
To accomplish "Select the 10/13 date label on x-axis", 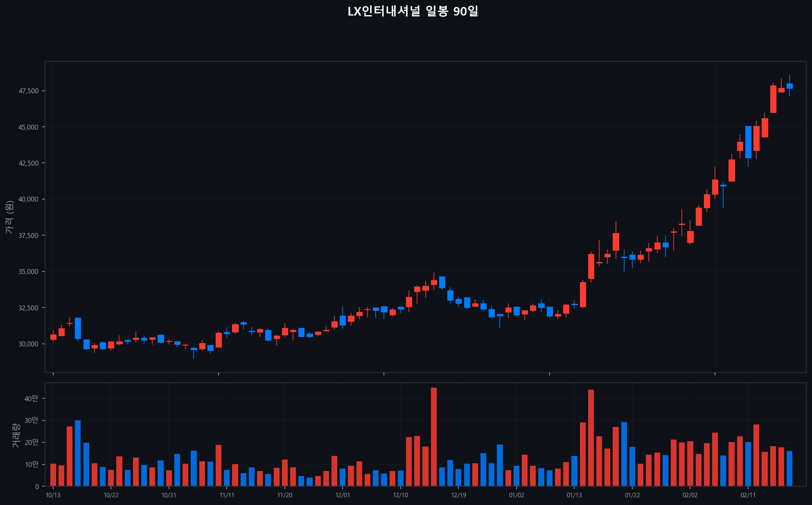I will [x=53, y=495].
